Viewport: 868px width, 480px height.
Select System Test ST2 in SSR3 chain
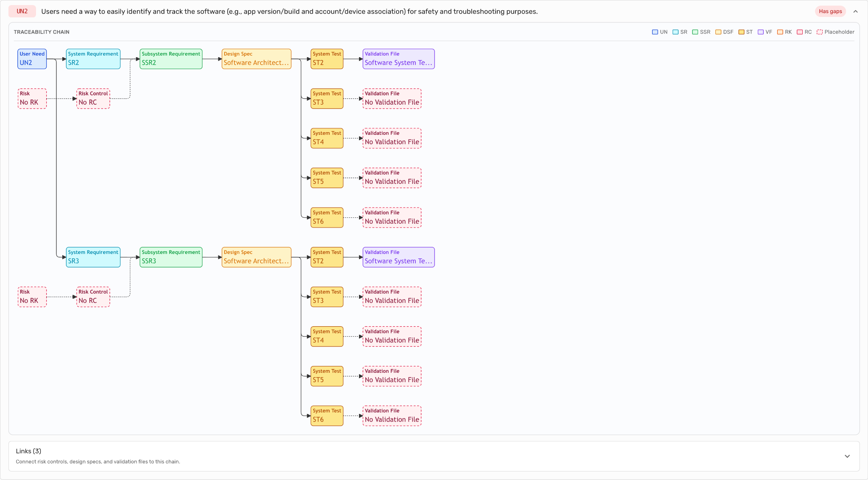[x=327, y=257]
